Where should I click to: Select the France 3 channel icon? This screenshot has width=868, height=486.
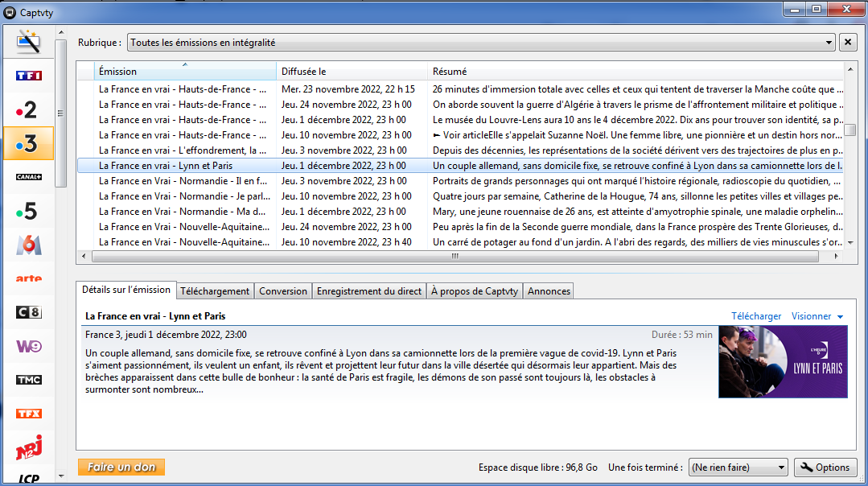pyautogui.click(x=28, y=143)
